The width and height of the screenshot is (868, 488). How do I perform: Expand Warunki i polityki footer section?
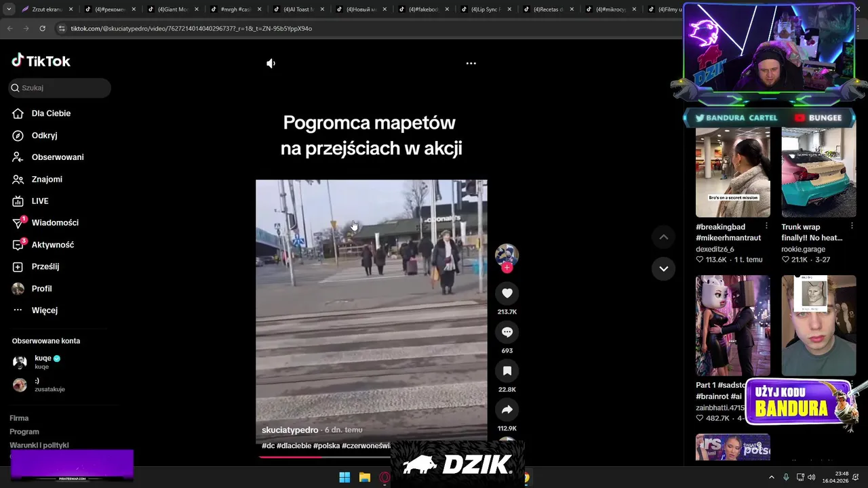[39, 445]
